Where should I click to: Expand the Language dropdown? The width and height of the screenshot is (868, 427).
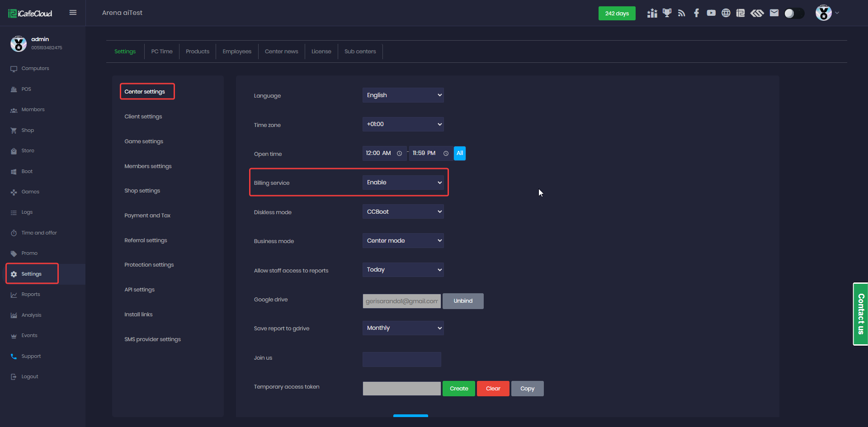403,95
